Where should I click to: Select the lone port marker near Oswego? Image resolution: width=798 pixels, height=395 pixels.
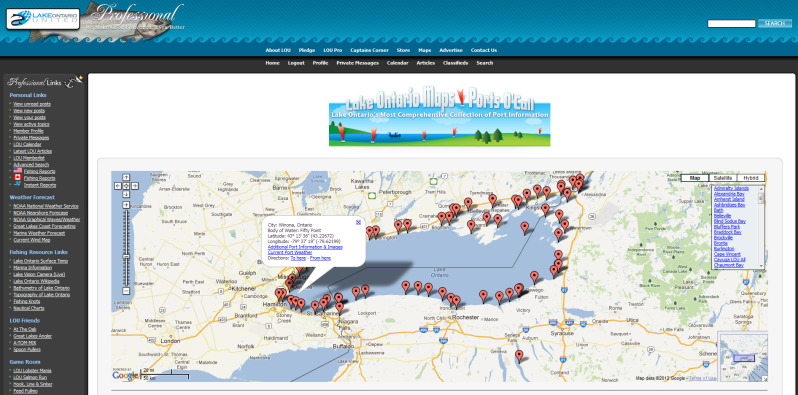pyautogui.click(x=534, y=277)
